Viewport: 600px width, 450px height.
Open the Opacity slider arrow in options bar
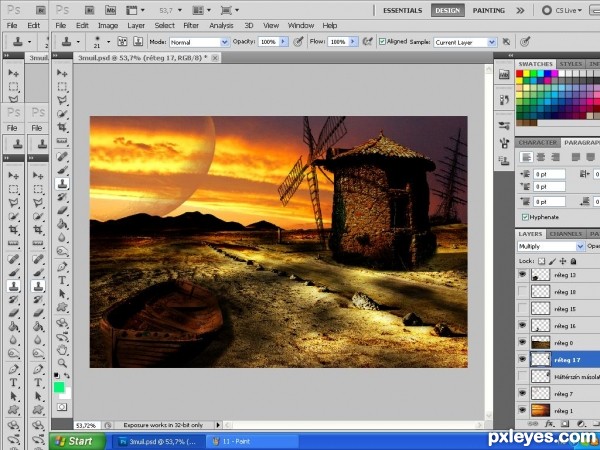click(284, 41)
